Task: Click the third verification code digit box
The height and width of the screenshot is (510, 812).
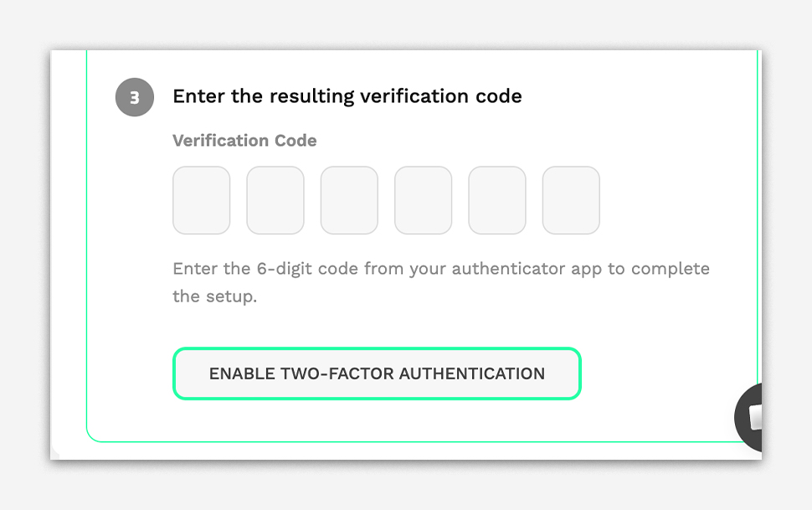Action: click(x=349, y=200)
